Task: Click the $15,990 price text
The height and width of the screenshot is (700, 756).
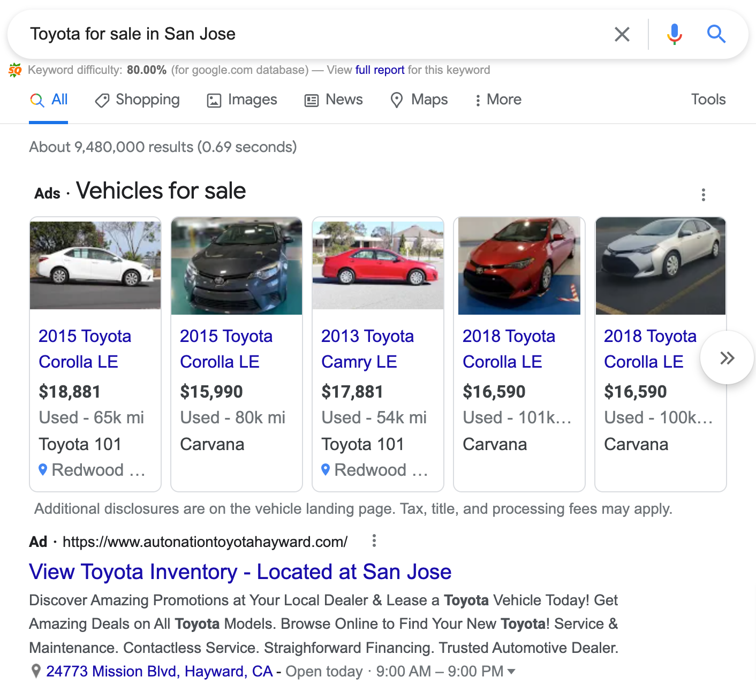Action: pos(211,392)
